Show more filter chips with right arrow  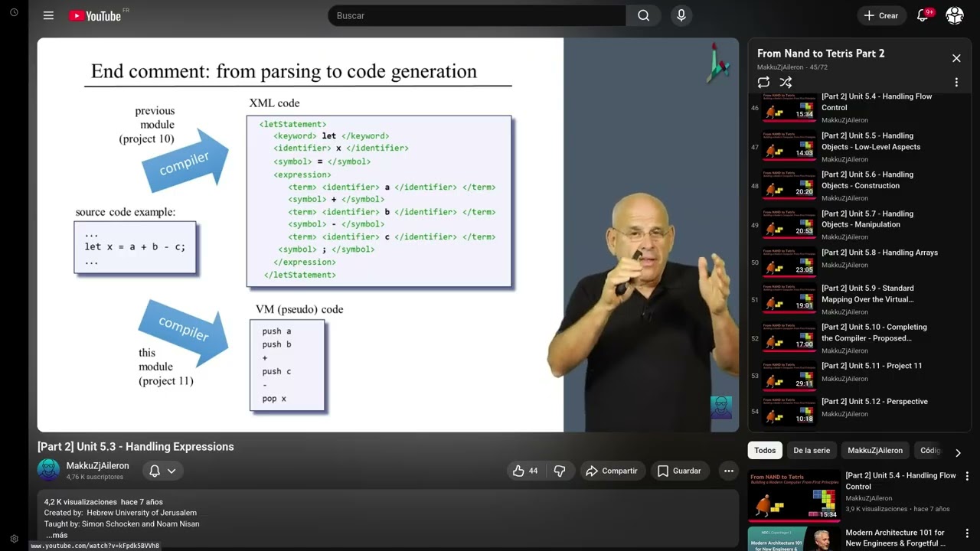pyautogui.click(x=957, y=452)
